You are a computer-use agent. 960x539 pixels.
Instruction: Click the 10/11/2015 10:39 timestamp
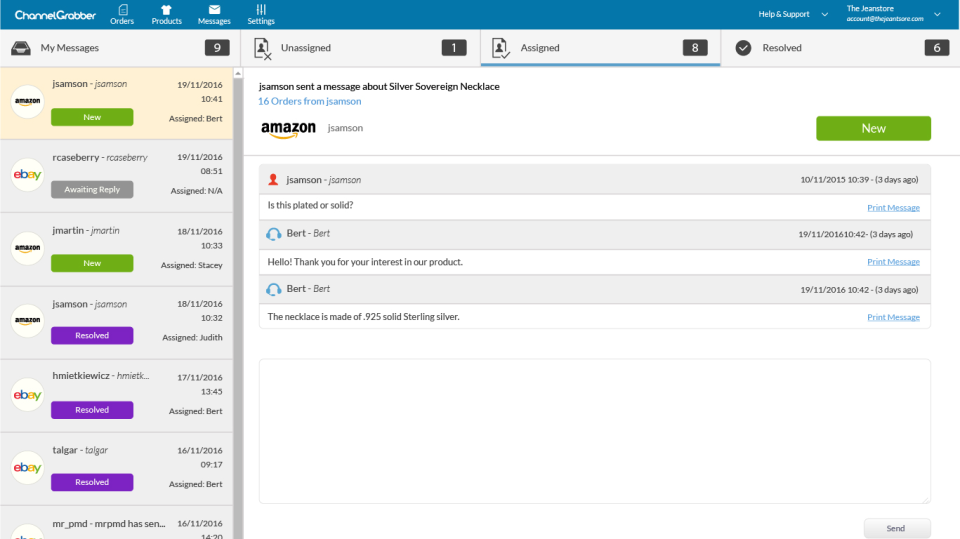(x=834, y=179)
